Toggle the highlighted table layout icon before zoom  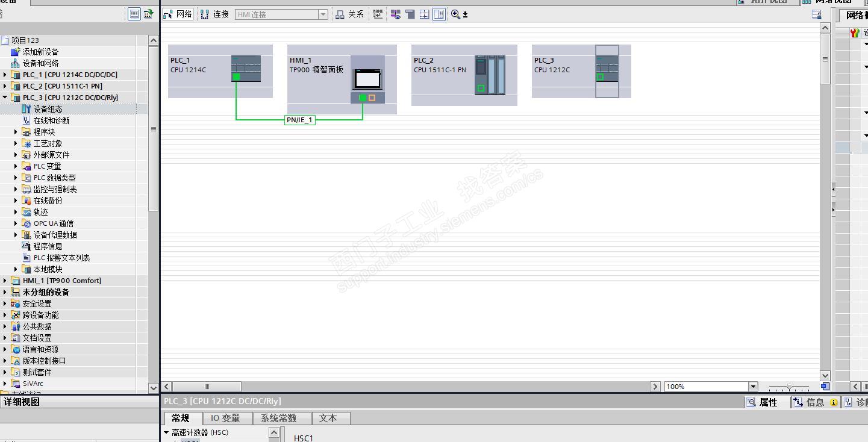tap(439, 14)
